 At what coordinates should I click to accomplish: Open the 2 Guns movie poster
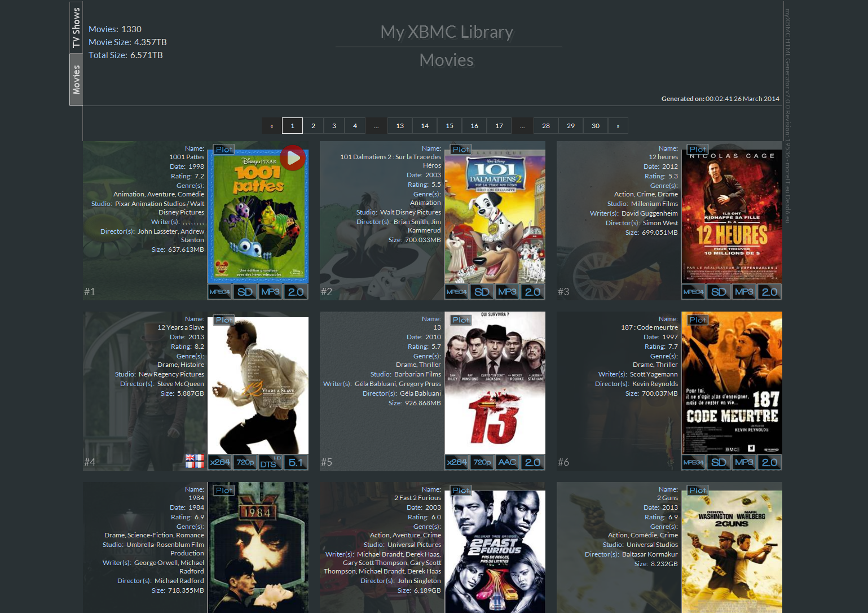tap(732, 551)
